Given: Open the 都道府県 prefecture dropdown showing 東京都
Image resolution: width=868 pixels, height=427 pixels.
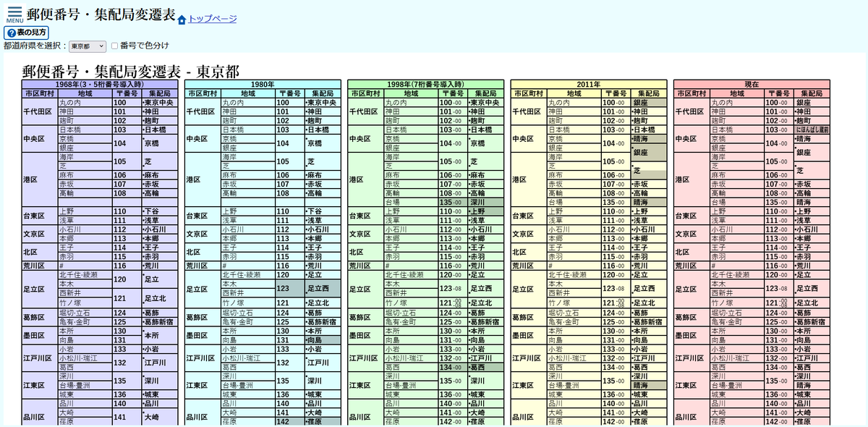Looking at the screenshot, I should pos(88,46).
